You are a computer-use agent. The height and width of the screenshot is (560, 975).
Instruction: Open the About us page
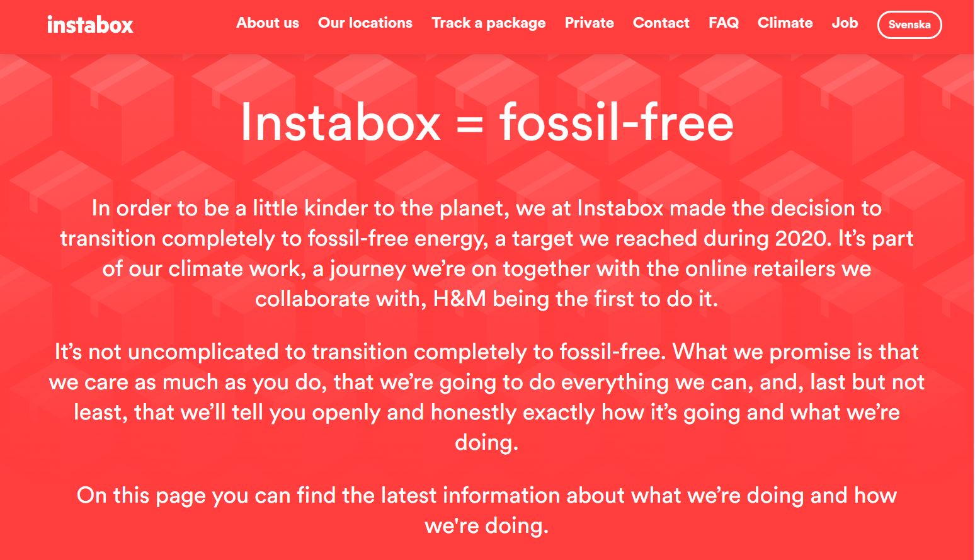(x=268, y=23)
